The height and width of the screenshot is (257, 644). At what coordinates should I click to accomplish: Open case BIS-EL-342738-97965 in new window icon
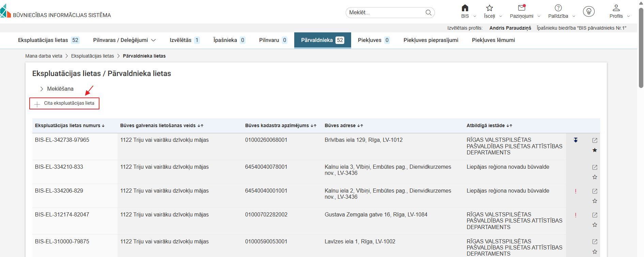[595, 140]
